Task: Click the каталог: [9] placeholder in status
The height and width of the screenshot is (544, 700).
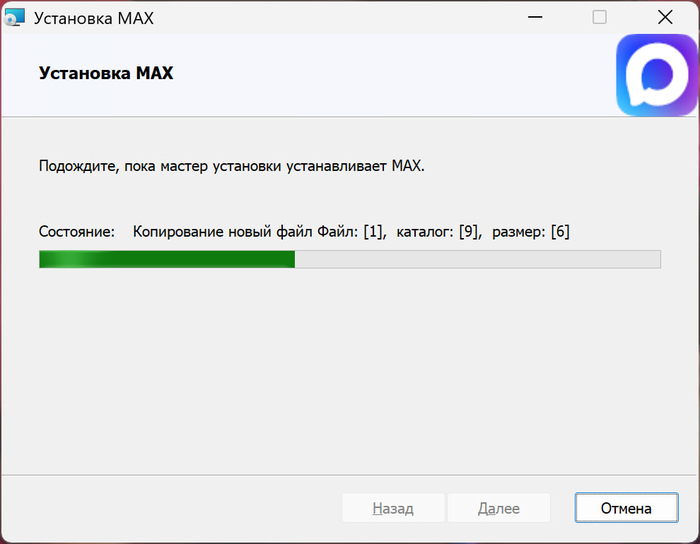Action: click(439, 232)
